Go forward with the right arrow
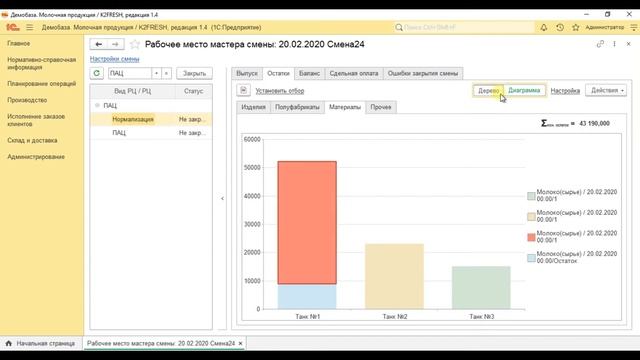This screenshot has width=640, height=360. point(116,44)
